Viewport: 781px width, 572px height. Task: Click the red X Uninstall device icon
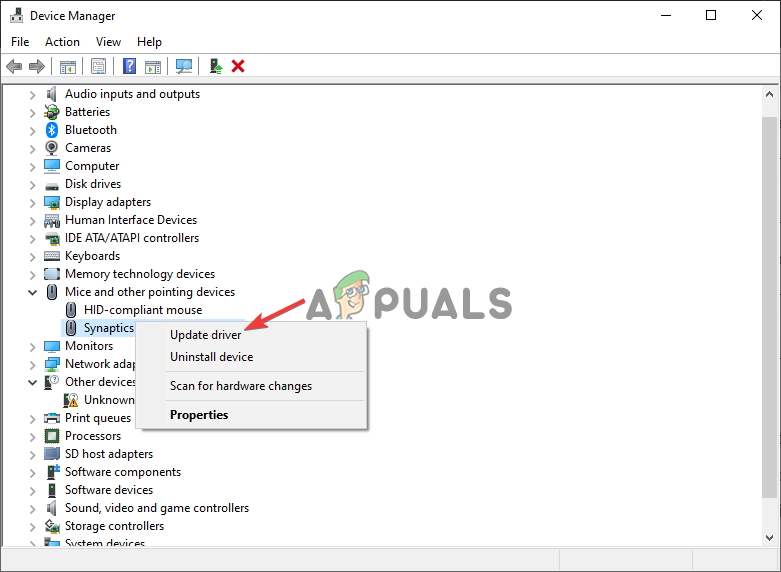(238, 66)
